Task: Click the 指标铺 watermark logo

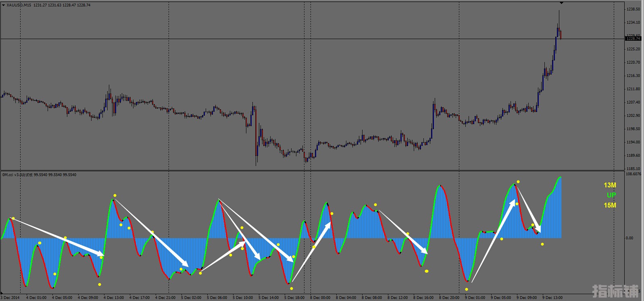Action: [615, 291]
